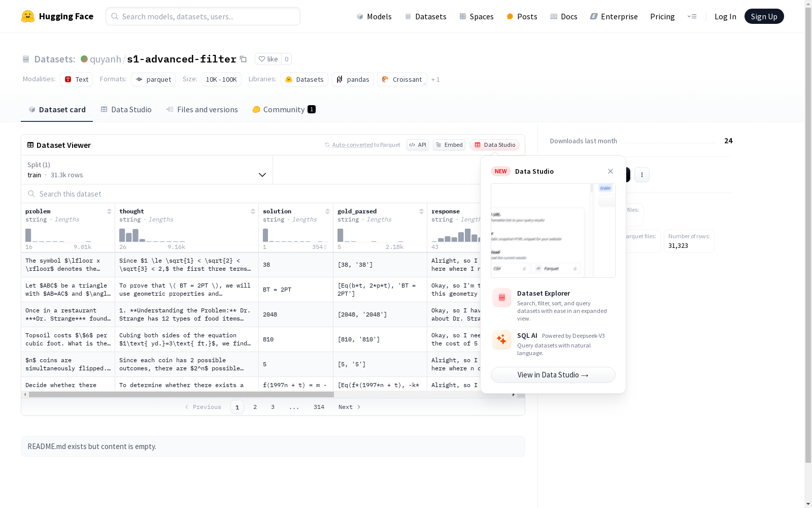The image size is (812, 508).
Task: Open Files and versions tab
Action: click(x=202, y=110)
